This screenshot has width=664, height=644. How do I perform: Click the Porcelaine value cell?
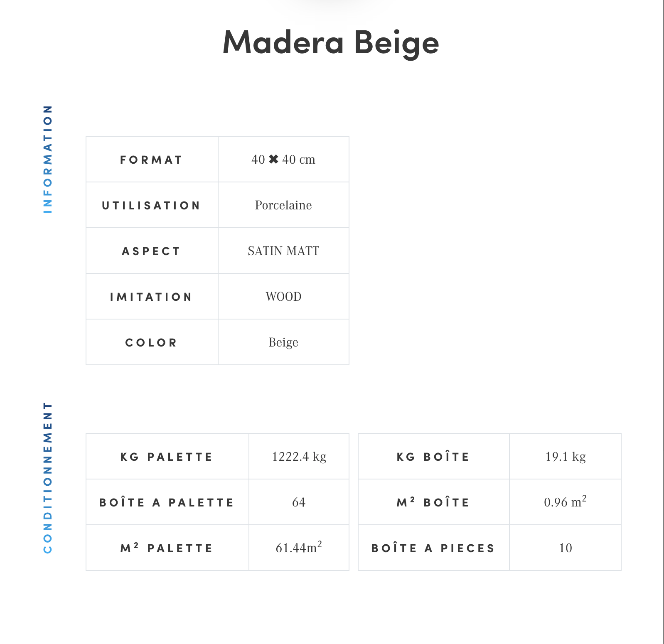click(x=283, y=205)
